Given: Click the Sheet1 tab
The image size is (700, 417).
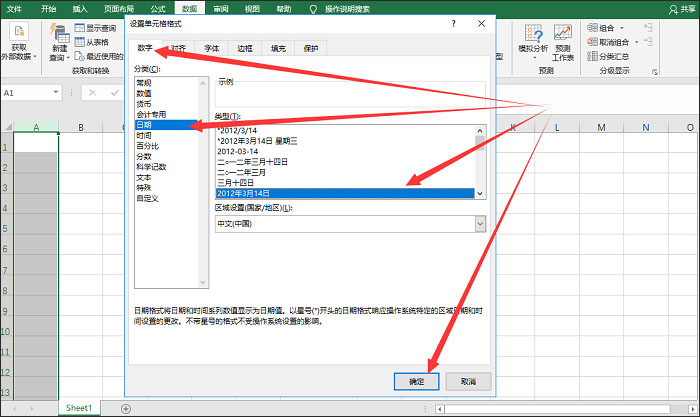Looking at the screenshot, I should tap(79, 408).
